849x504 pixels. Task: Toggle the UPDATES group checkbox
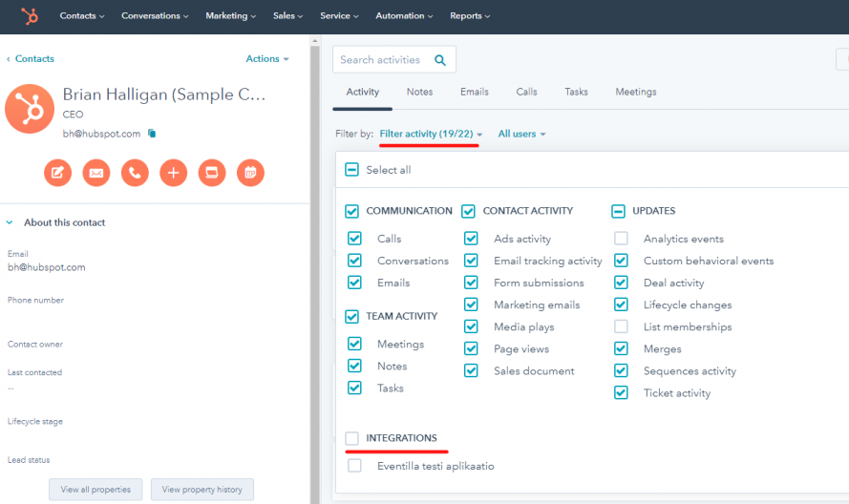tap(618, 211)
